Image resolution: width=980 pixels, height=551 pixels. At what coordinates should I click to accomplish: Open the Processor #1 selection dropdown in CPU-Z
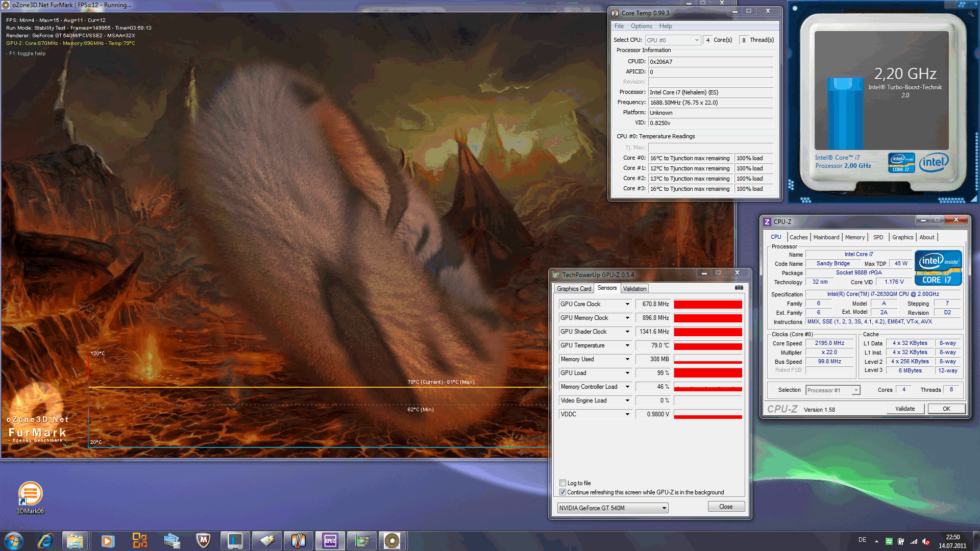coord(832,390)
